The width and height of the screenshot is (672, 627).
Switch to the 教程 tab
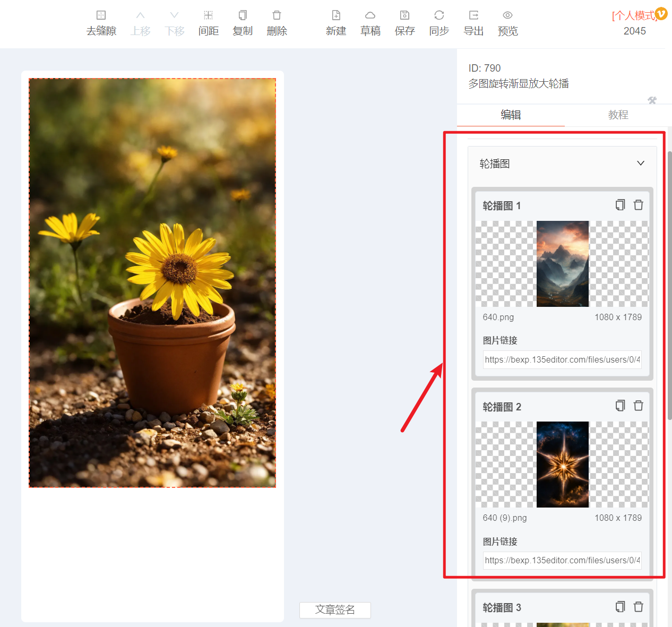click(618, 115)
